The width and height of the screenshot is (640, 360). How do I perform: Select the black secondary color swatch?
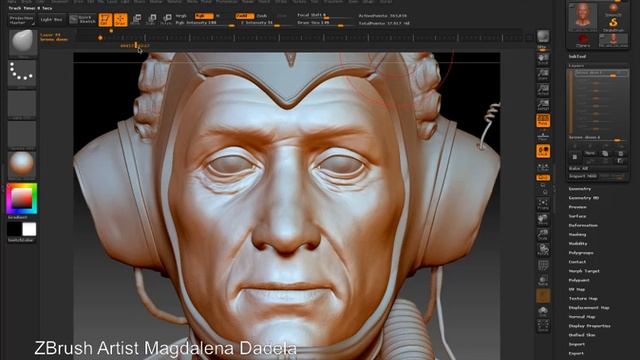coord(14,229)
